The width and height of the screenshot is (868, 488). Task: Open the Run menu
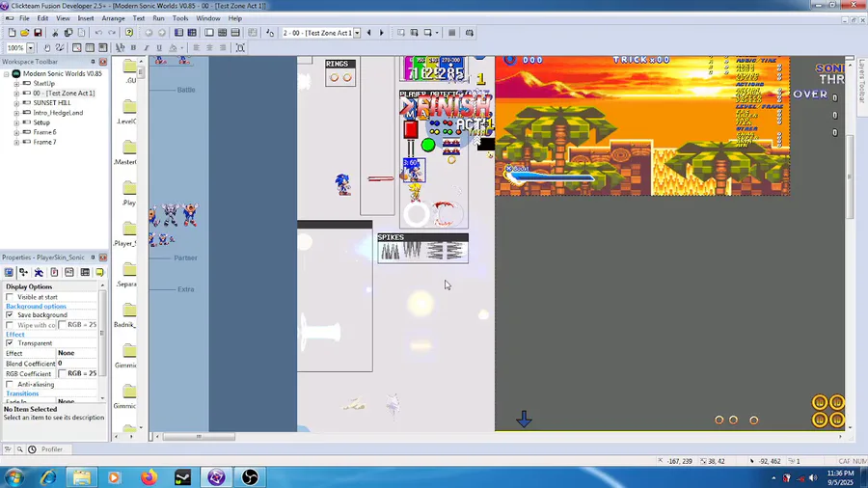pyautogui.click(x=158, y=18)
